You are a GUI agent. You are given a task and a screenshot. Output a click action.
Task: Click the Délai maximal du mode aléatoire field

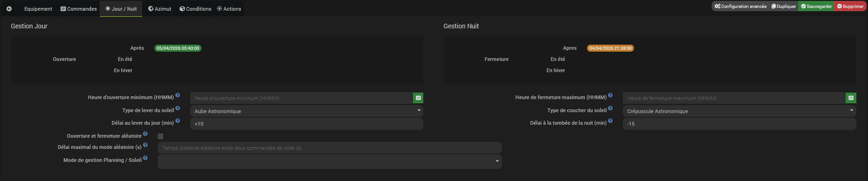point(330,148)
